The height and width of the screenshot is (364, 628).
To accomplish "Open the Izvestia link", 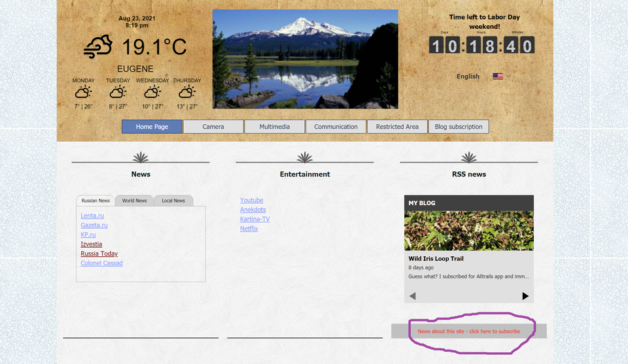I will point(92,244).
